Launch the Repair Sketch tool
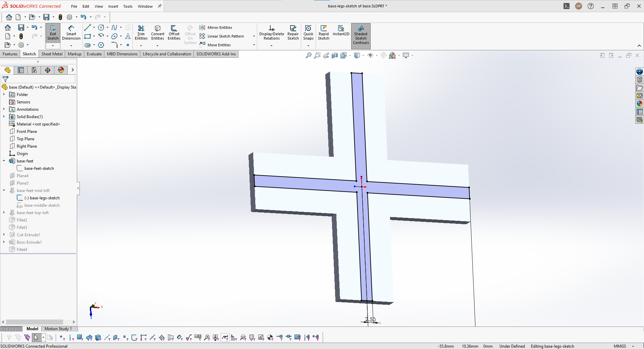This screenshot has width=644, height=349. coord(293,33)
